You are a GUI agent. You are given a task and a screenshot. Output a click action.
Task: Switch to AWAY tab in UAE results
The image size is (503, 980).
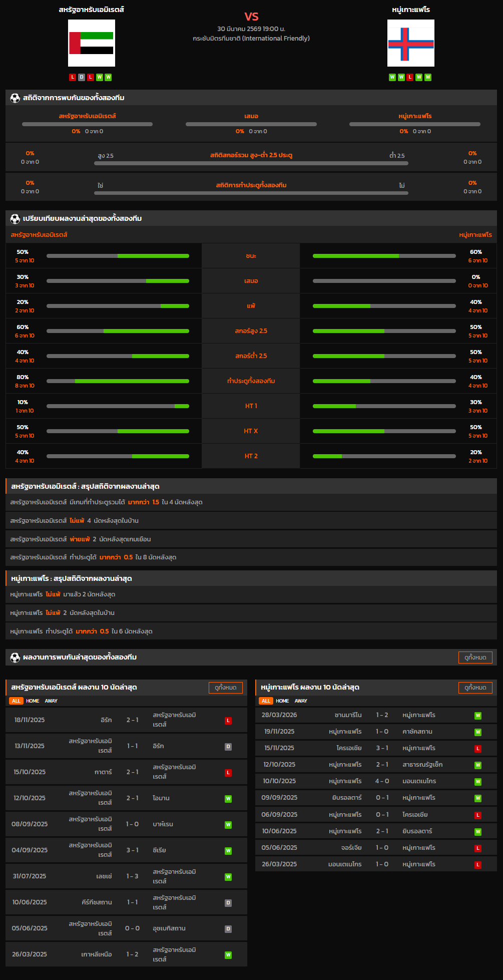[x=51, y=701]
